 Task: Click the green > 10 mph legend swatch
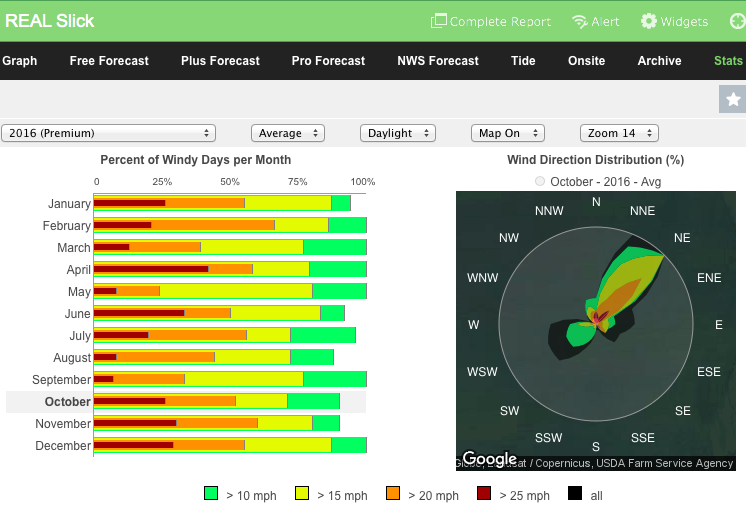(211, 493)
